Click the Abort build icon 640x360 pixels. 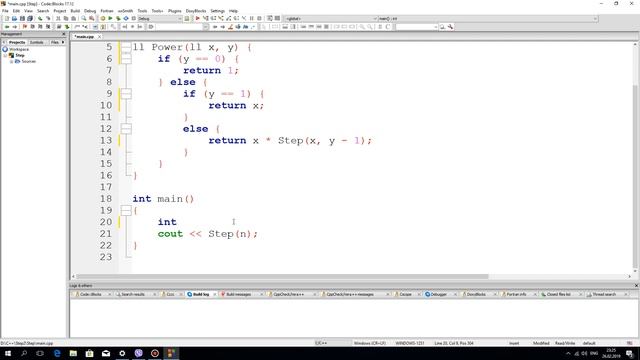[x=134, y=18]
